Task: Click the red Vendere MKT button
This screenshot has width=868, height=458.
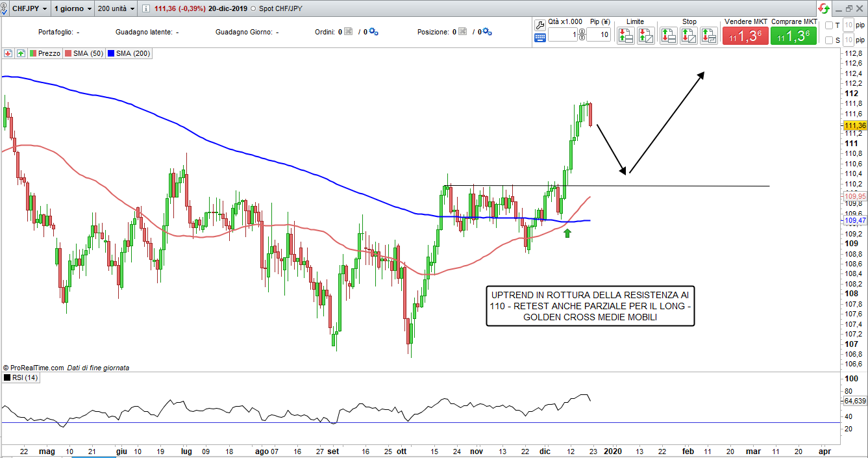Action: coord(745,36)
